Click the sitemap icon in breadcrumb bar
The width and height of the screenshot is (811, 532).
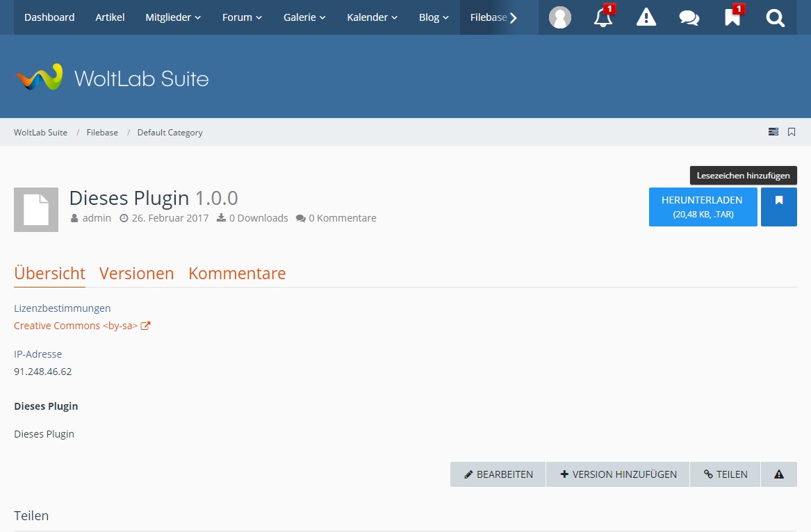click(773, 132)
